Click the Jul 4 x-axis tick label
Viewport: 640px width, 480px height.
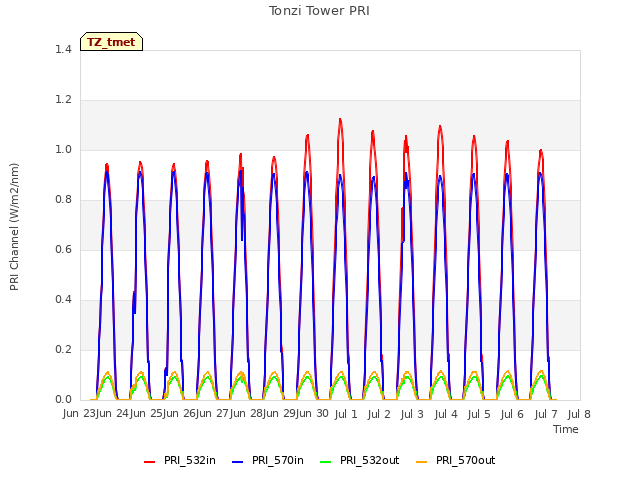[446, 414]
